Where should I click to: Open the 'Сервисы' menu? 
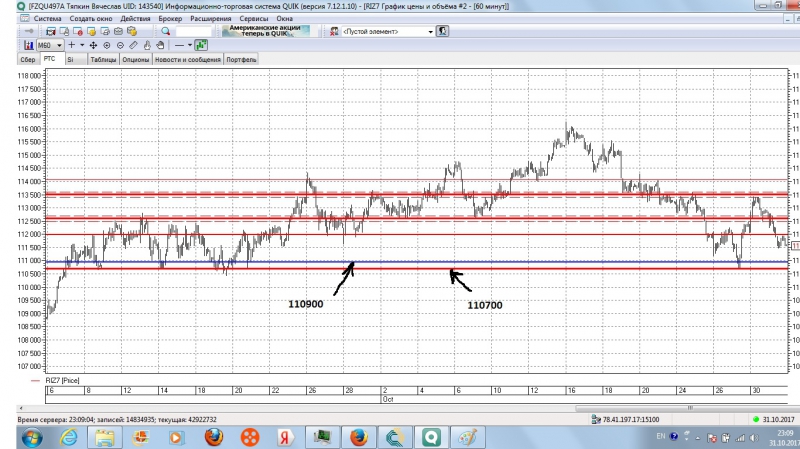pos(254,19)
